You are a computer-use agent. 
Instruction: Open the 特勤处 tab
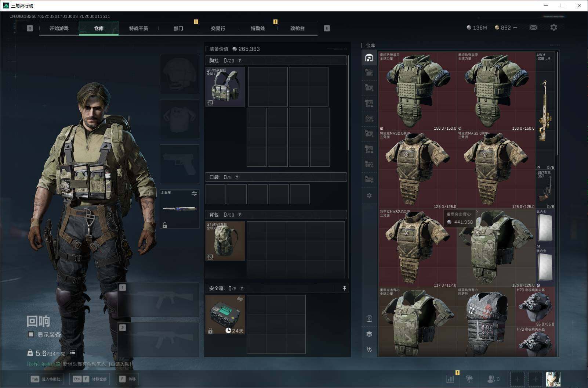pos(258,28)
